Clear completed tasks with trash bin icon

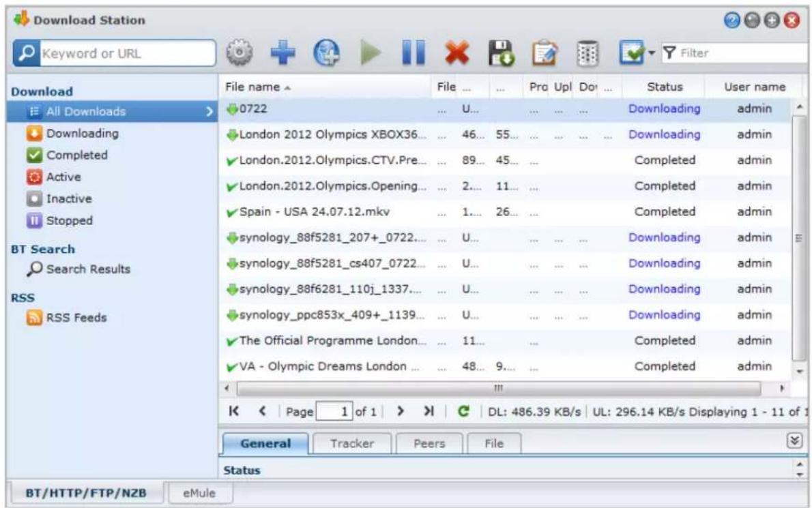tap(588, 53)
